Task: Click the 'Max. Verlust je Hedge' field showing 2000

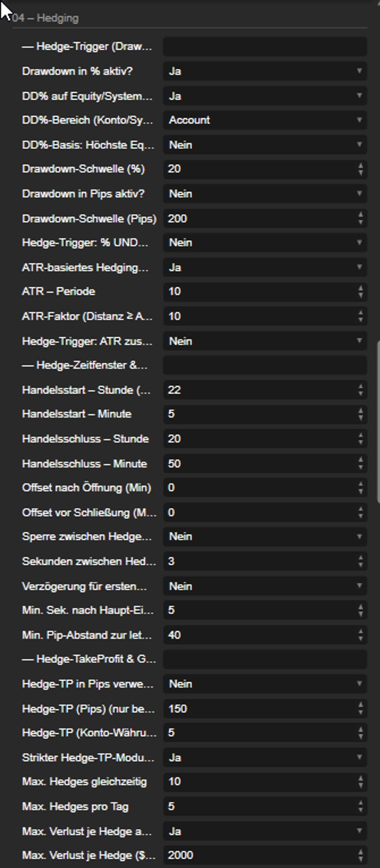Action: point(265,855)
